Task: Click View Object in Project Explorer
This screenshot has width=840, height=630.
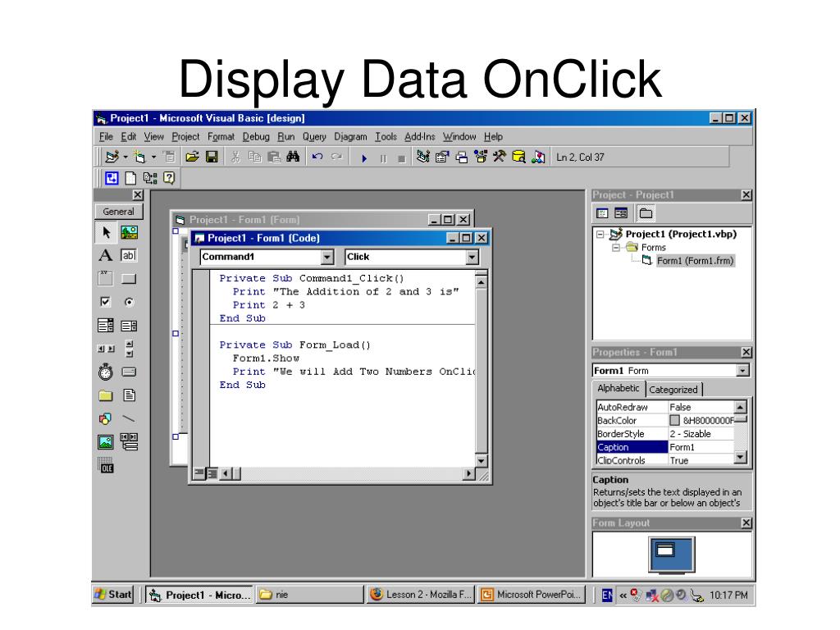Action: pos(621,213)
